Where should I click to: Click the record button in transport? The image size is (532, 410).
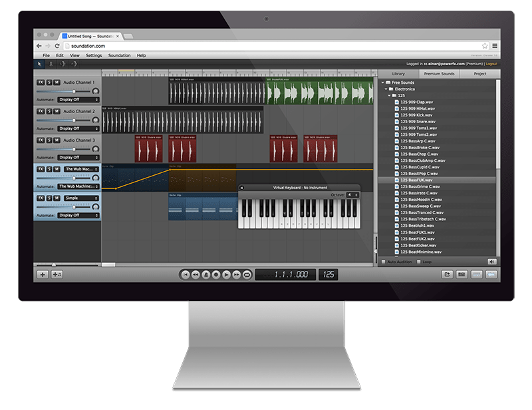coord(216,274)
